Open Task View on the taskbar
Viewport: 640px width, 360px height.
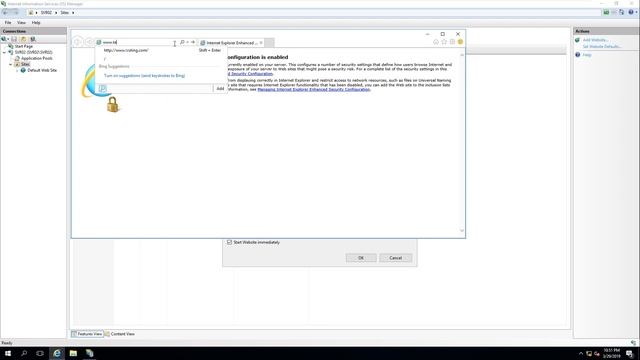click(x=40, y=353)
